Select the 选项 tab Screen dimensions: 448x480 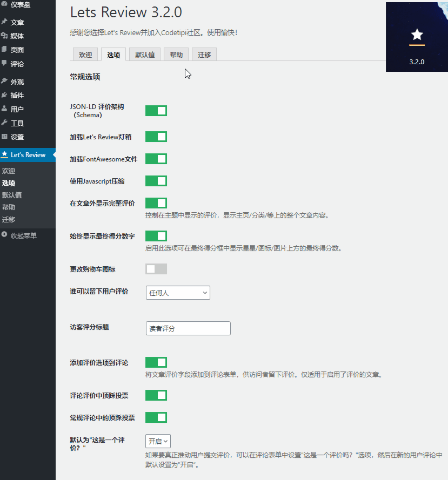[113, 55]
